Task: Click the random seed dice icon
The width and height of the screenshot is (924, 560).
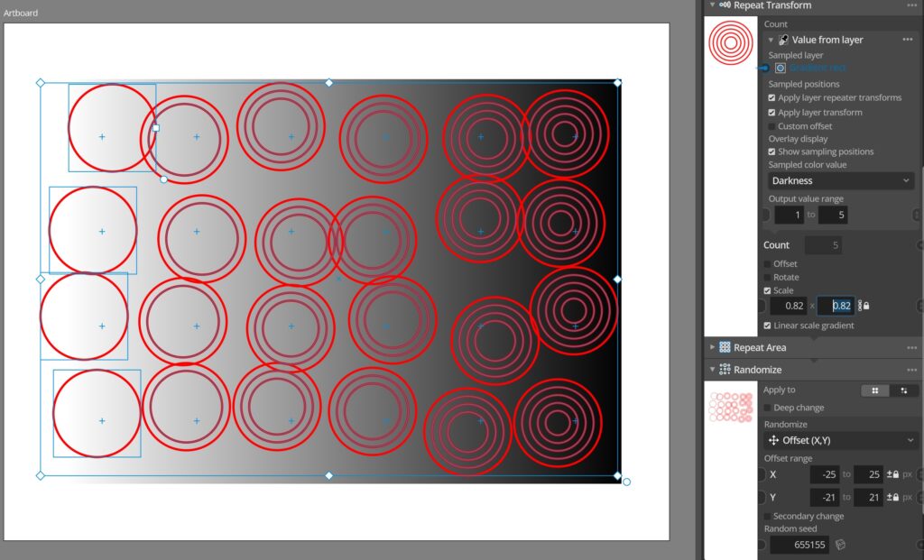Action: pos(839,545)
